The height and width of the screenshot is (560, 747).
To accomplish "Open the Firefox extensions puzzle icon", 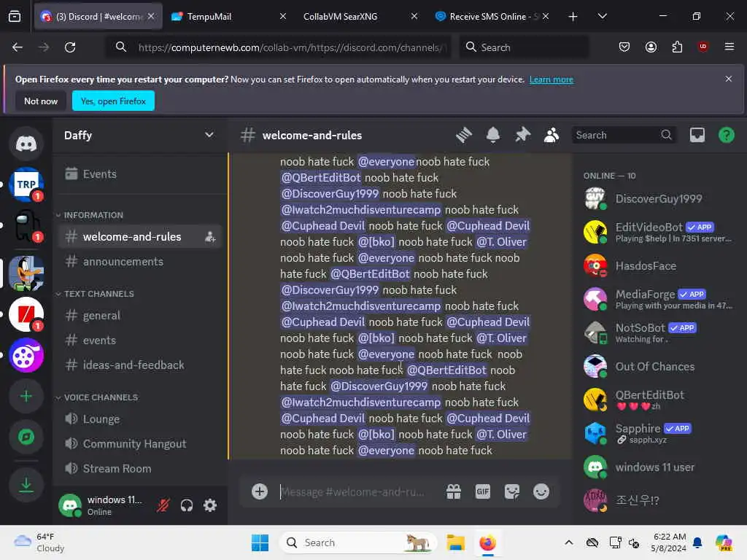I will [677, 47].
